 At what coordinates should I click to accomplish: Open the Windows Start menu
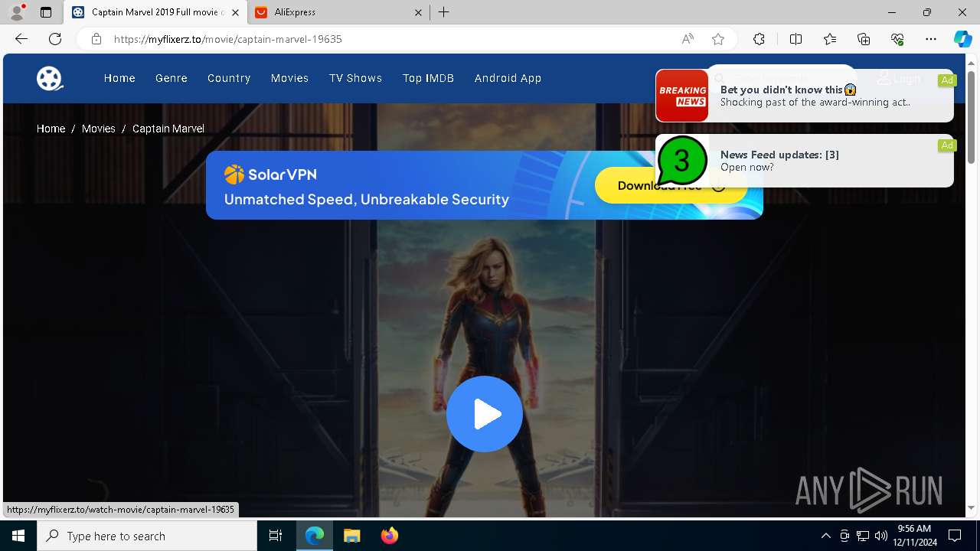click(x=18, y=536)
